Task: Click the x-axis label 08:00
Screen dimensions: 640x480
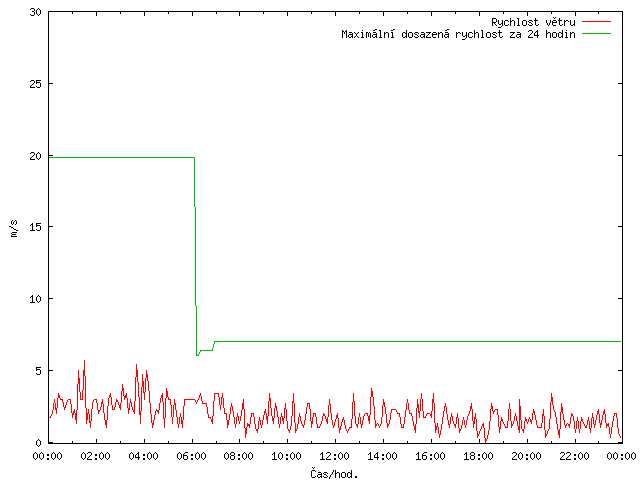Action: click(x=239, y=456)
